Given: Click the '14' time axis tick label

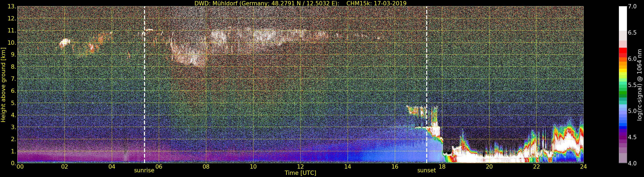Looking at the screenshot, I should (x=347, y=166).
